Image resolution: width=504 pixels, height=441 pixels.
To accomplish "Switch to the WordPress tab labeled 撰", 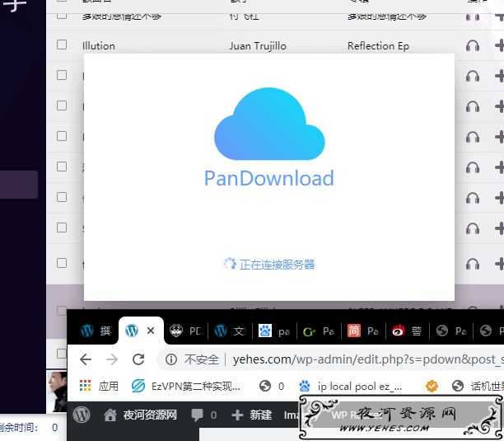I will tap(96, 331).
